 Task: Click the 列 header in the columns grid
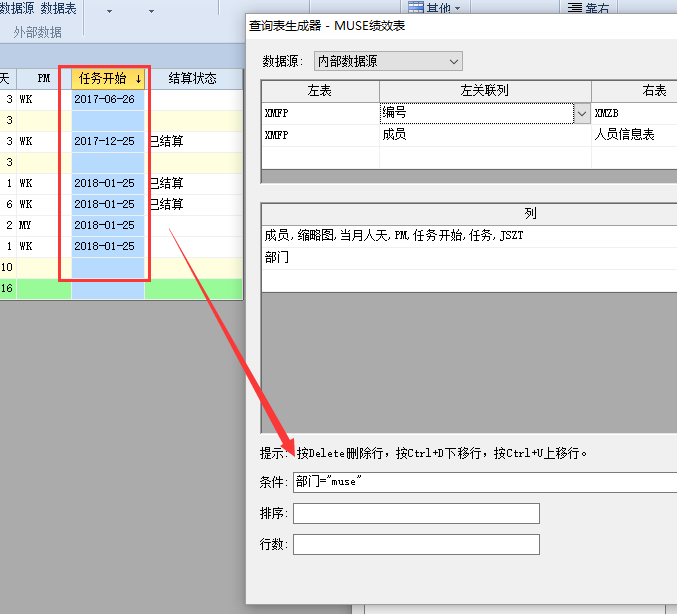pyautogui.click(x=469, y=214)
